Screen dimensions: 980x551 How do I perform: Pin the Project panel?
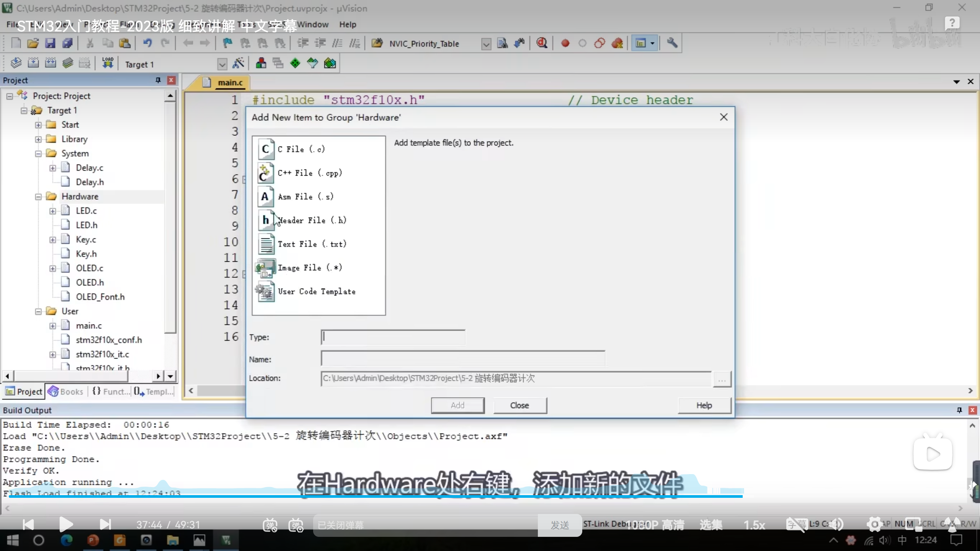(158, 80)
